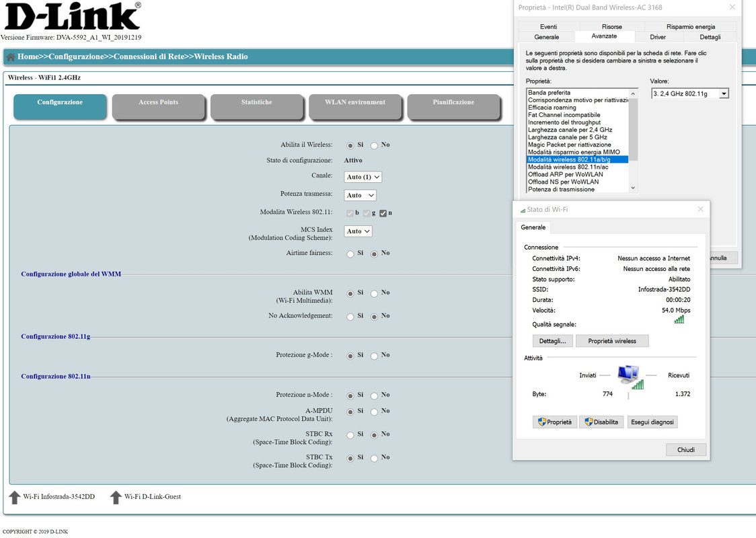Select Larghezza canale per 5 GHz
This screenshot has width=756, height=538.
pyautogui.click(x=578, y=137)
